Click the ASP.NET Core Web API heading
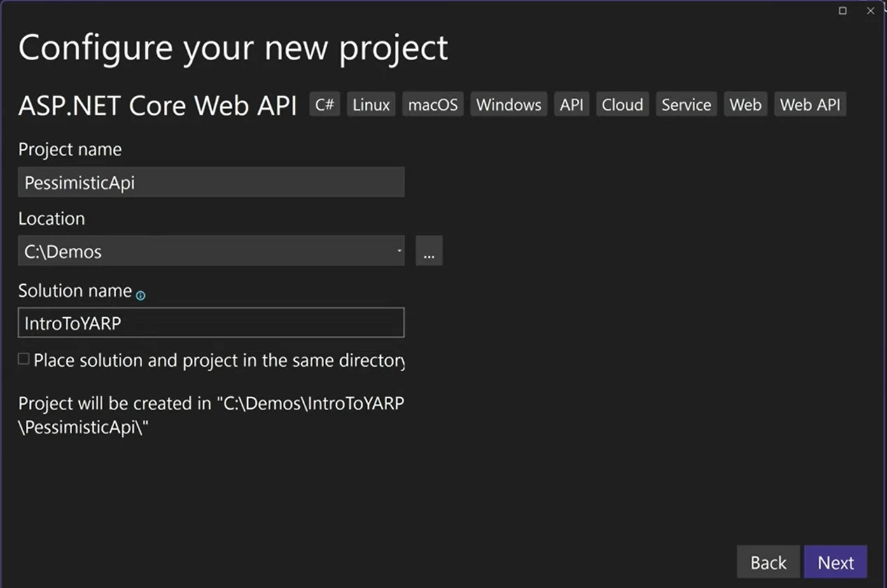The height and width of the screenshot is (588, 887). (158, 106)
